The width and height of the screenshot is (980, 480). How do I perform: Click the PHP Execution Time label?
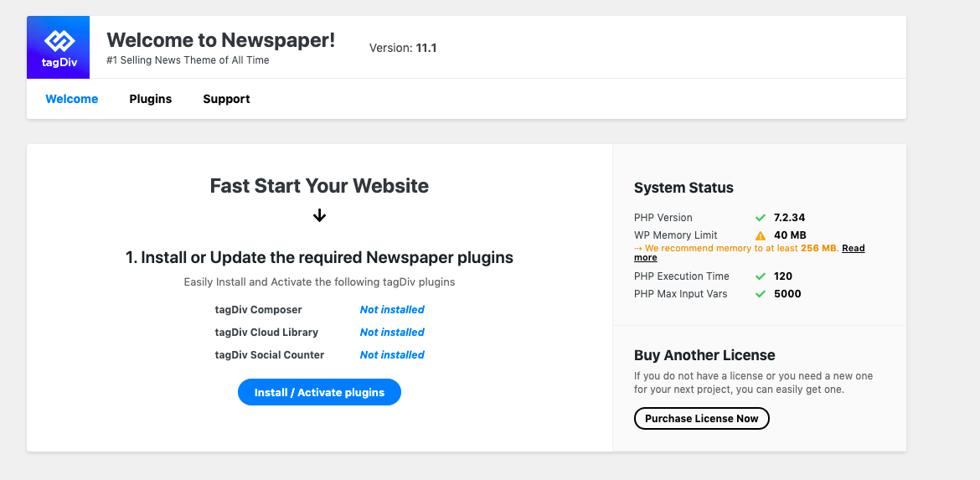point(681,276)
